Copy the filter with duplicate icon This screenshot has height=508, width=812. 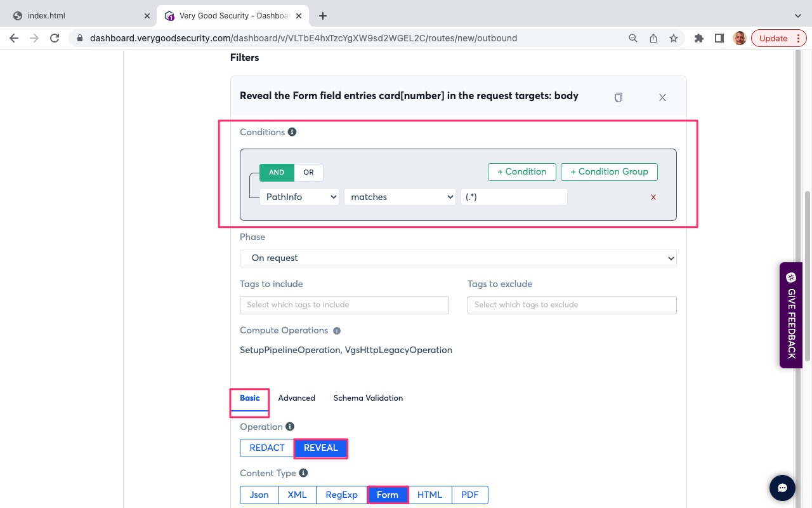(619, 97)
